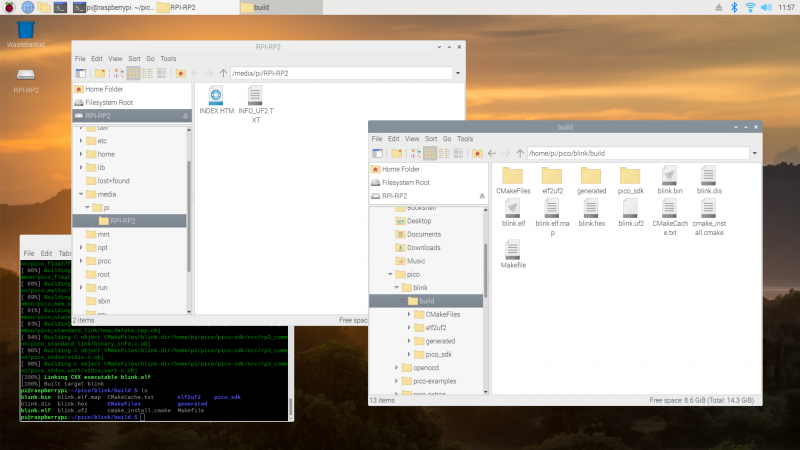The image size is (800, 450).
Task: Open the INDEX.HTM file icon
Action: click(216, 97)
